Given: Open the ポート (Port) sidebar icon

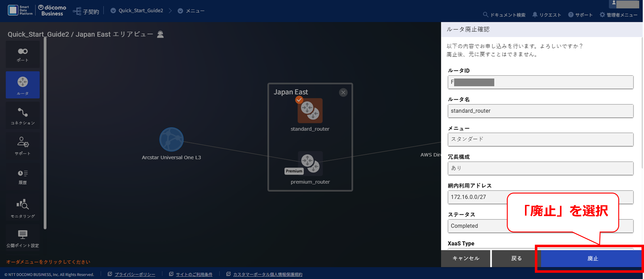Looking at the screenshot, I should (x=23, y=54).
